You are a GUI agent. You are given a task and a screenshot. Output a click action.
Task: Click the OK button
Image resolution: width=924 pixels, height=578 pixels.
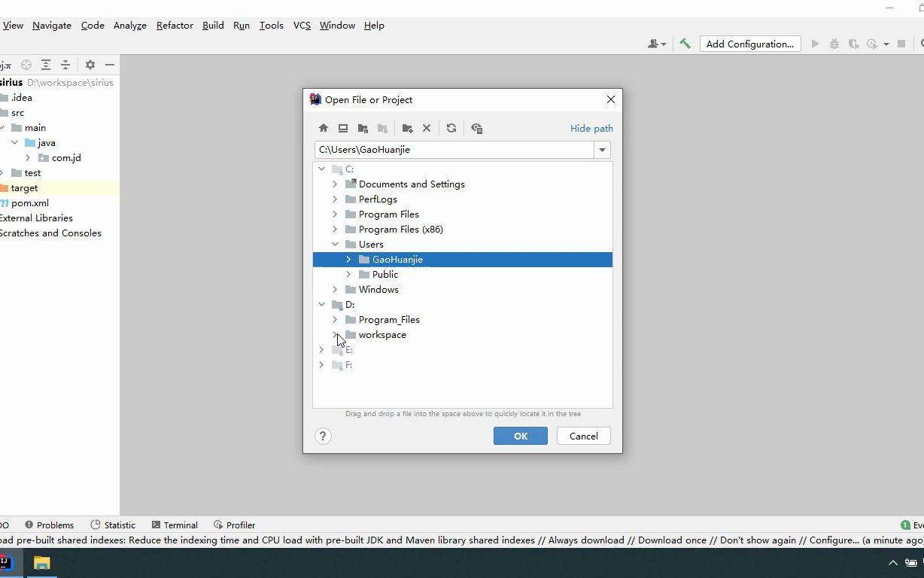[520, 436]
